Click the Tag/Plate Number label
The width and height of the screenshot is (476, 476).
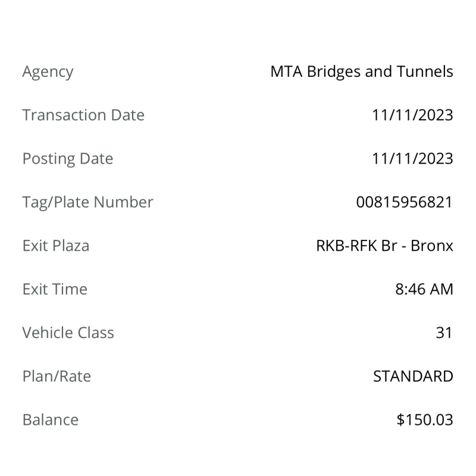87,202
